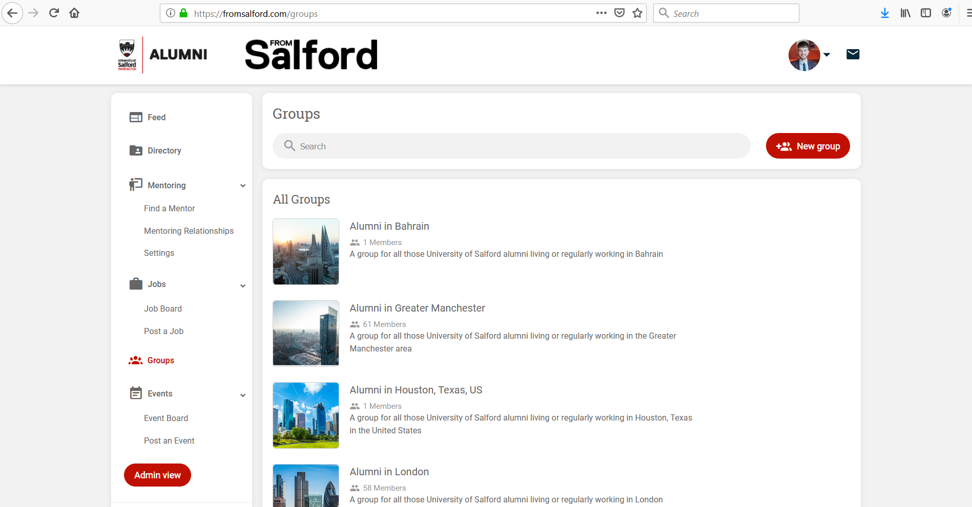This screenshot has width=972, height=507.
Task: Open Alumni in Greater Manchester thumbnail
Action: point(306,333)
